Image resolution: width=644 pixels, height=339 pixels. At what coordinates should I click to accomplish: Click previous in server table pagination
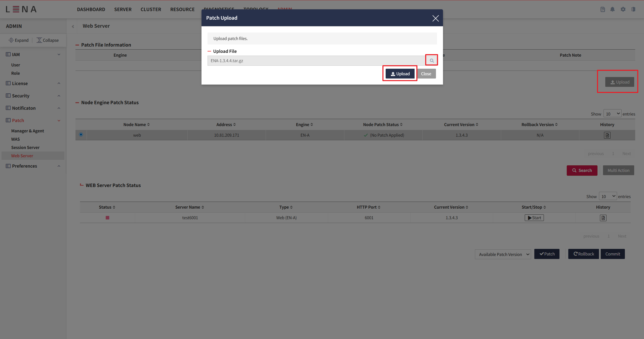591,236
